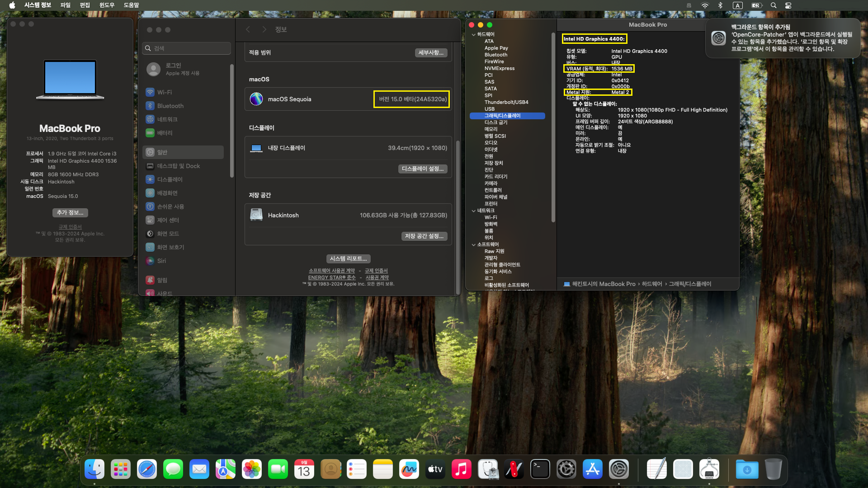
Task: Open the 규제 인증서 link in About window
Action: coord(70,227)
